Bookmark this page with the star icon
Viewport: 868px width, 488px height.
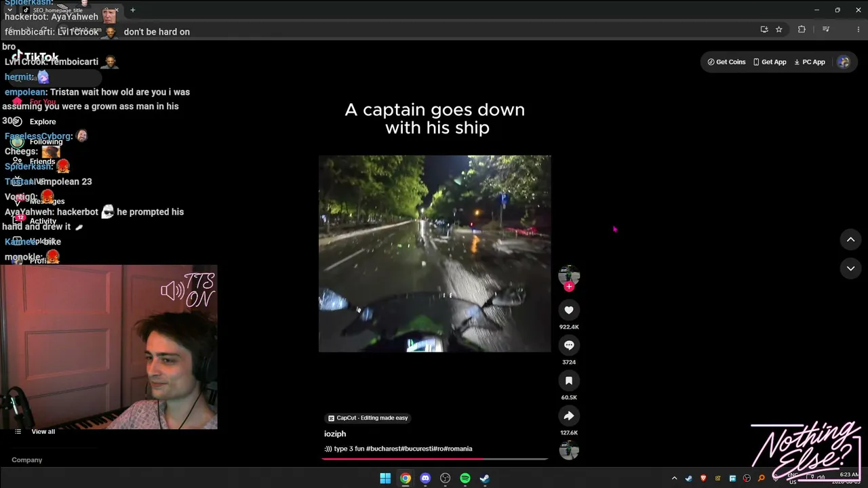tap(779, 29)
